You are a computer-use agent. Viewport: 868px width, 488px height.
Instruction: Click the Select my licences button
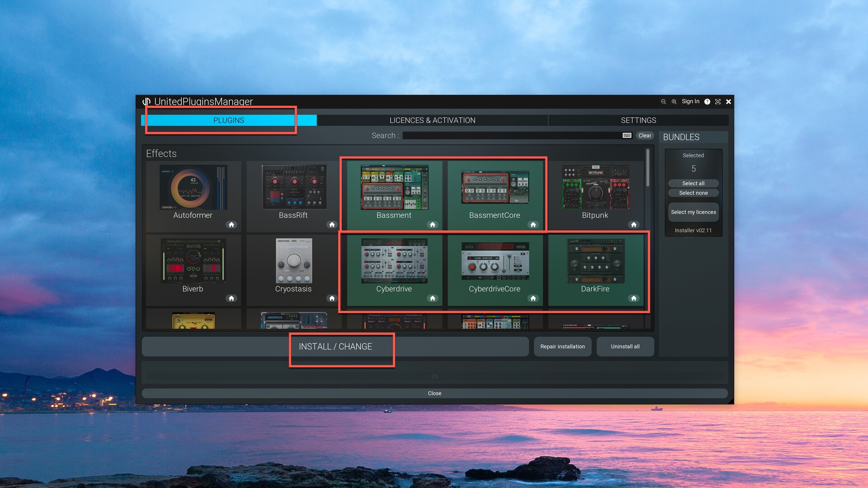point(693,212)
